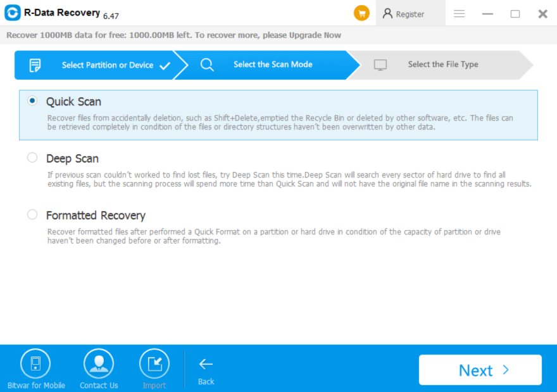557x392 pixels.
Task: Switch to Select Partition or Device step
Action: [101, 65]
